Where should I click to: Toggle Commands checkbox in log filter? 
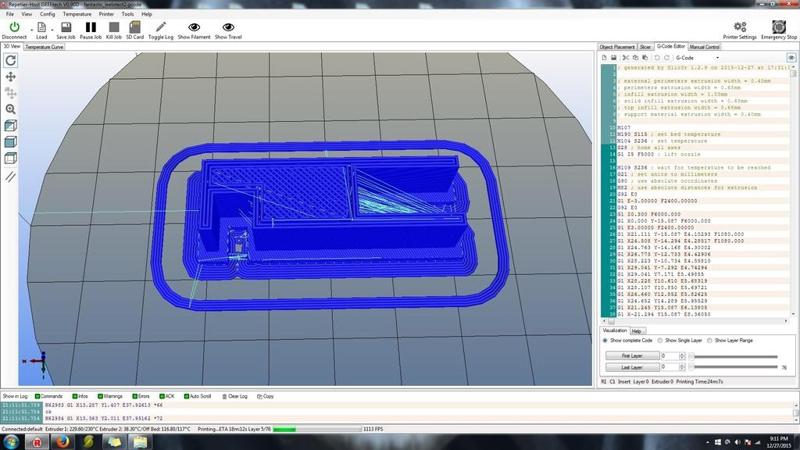tap(37, 396)
